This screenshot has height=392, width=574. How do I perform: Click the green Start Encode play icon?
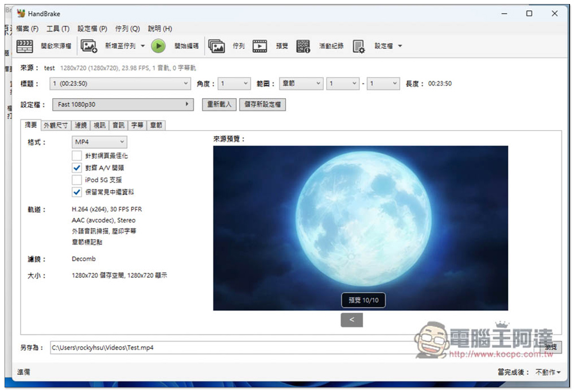pos(158,46)
